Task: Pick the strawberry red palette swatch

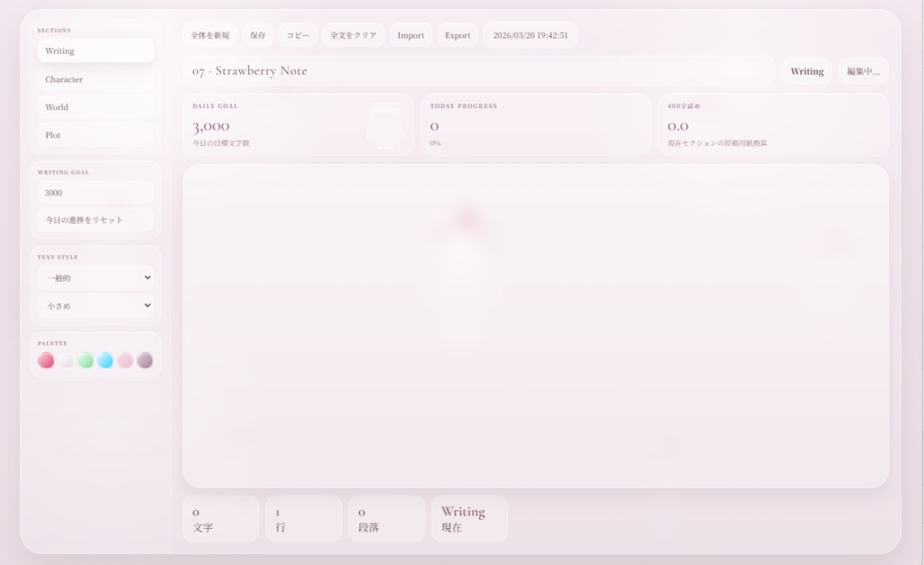Action: (x=46, y=360)
